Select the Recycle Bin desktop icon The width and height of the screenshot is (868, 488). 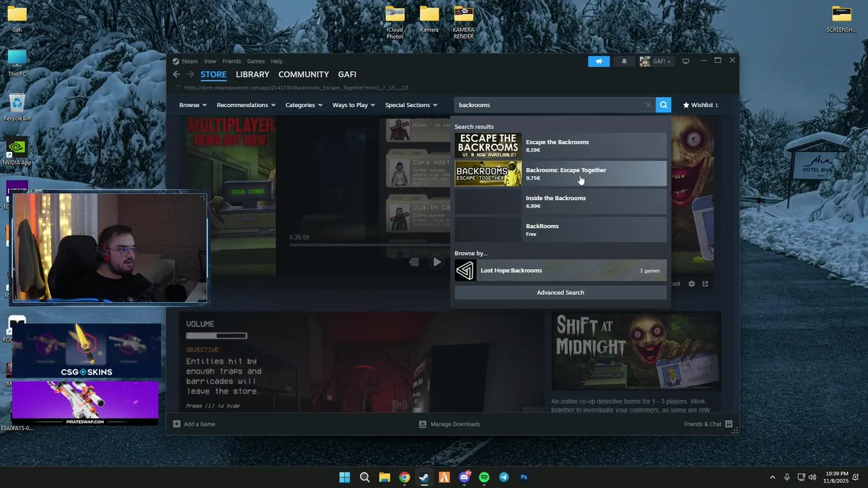point(17,107)
